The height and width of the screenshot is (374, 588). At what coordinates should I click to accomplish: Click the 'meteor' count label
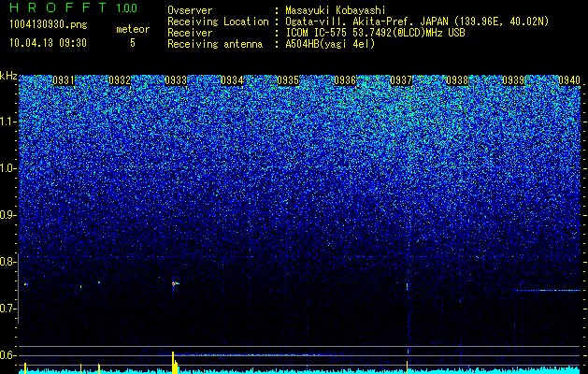coord(133,29)
